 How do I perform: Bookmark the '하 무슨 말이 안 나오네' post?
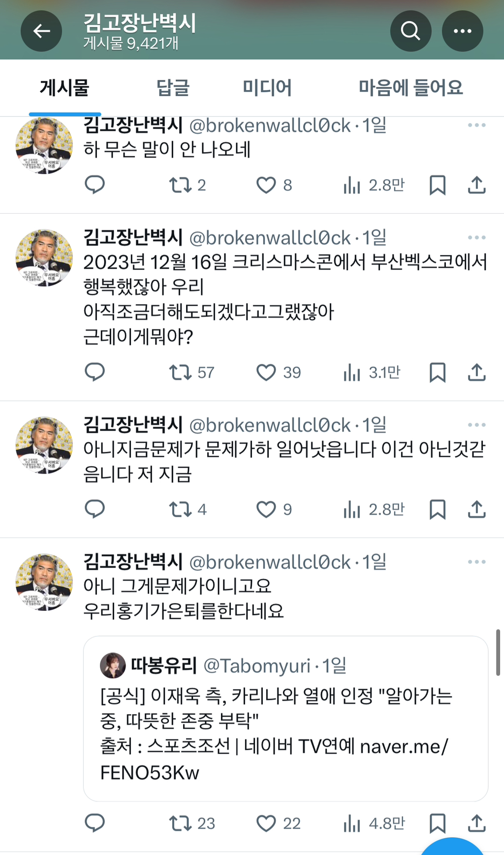[x=437, y=185]
